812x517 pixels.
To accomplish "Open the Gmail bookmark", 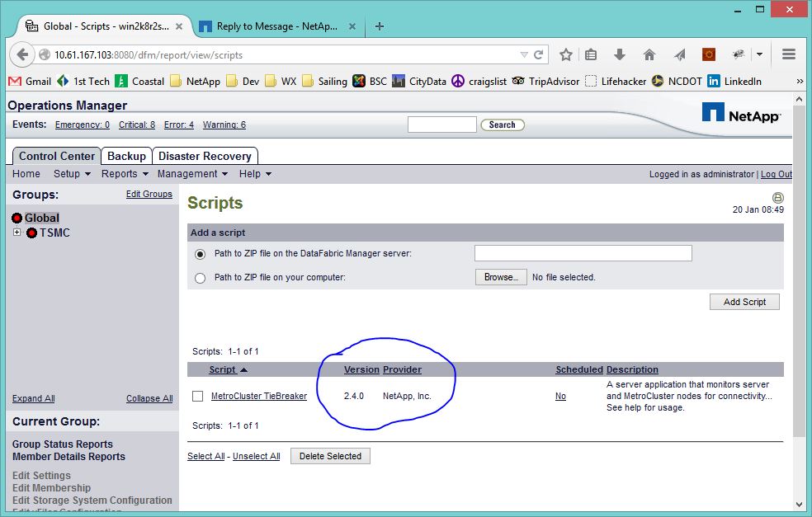I will tap(30, 82).
